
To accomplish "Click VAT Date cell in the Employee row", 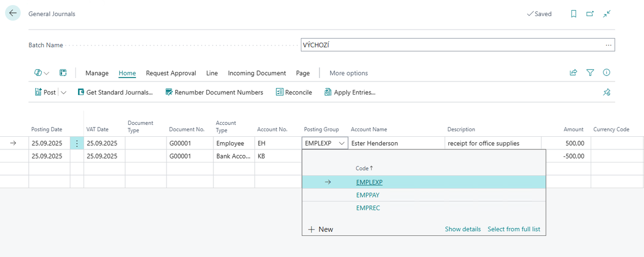I will [x=104, y=143].
